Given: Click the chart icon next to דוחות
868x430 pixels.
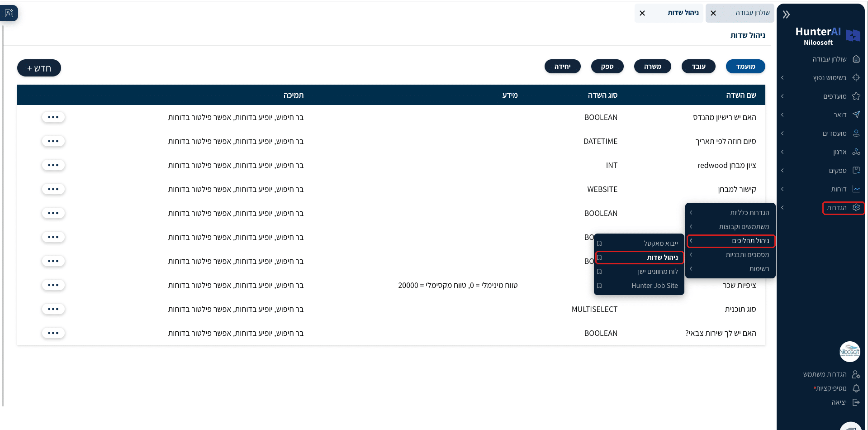Looking at the screenshot, I should pos(856,189).
